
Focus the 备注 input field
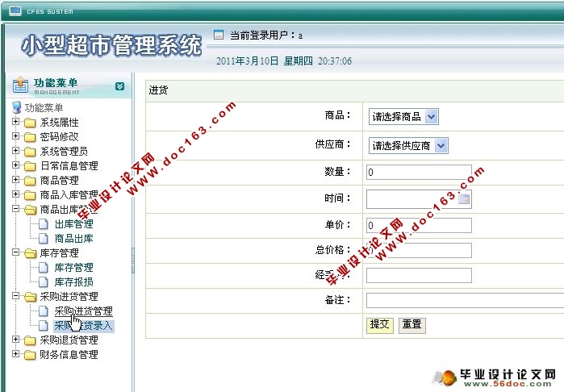click(x=465, y=300)
